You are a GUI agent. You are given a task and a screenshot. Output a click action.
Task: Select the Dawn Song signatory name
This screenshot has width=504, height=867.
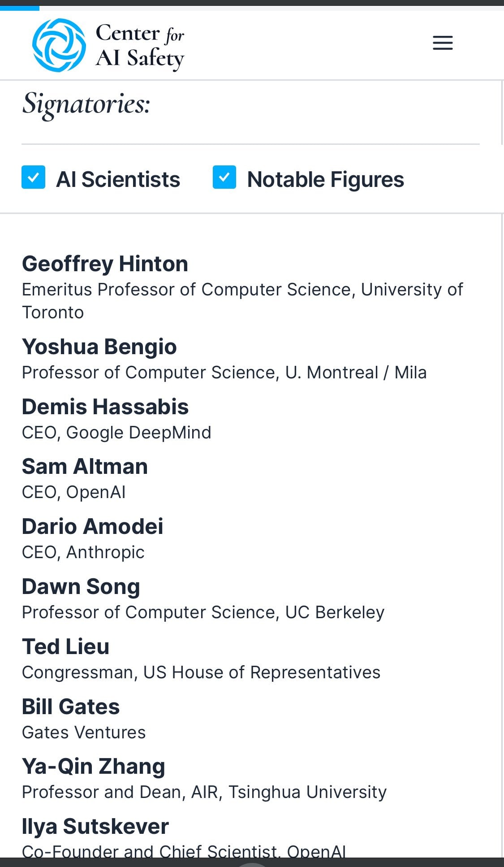pos(81,587)
